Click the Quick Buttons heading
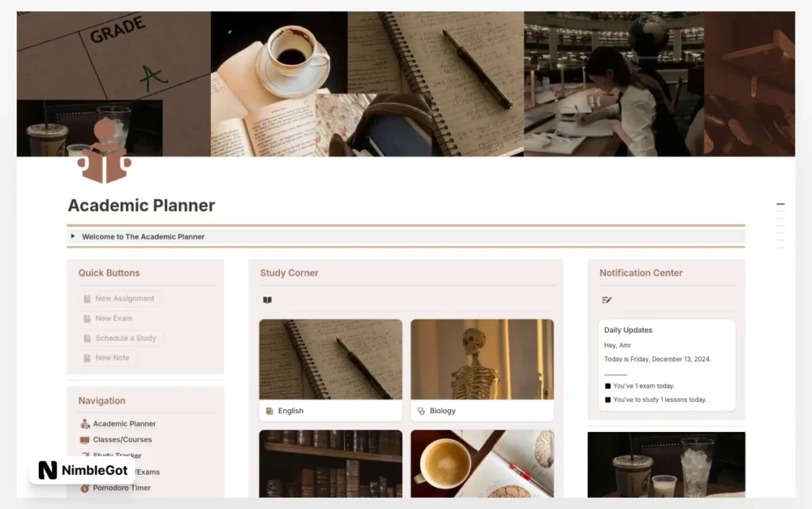 coord(109,273)
